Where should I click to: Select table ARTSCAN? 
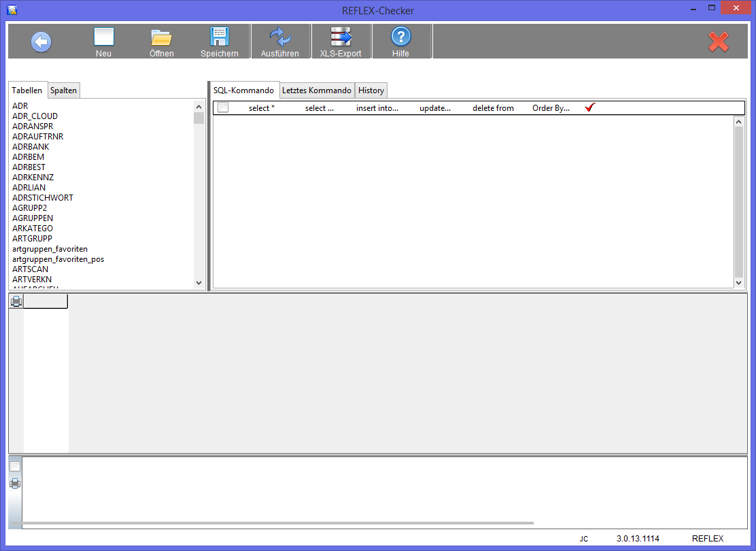(31, 269)
